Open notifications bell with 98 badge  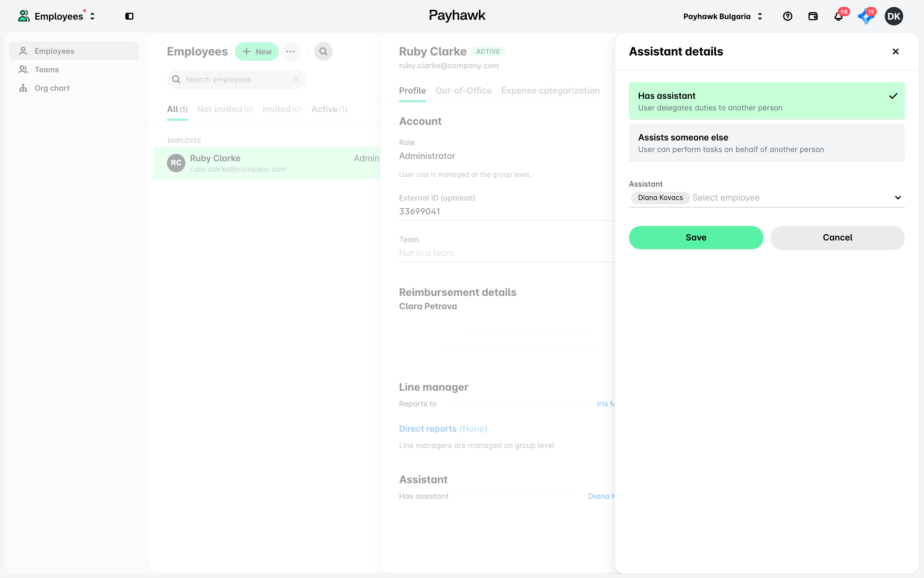[x=839, y=16]
